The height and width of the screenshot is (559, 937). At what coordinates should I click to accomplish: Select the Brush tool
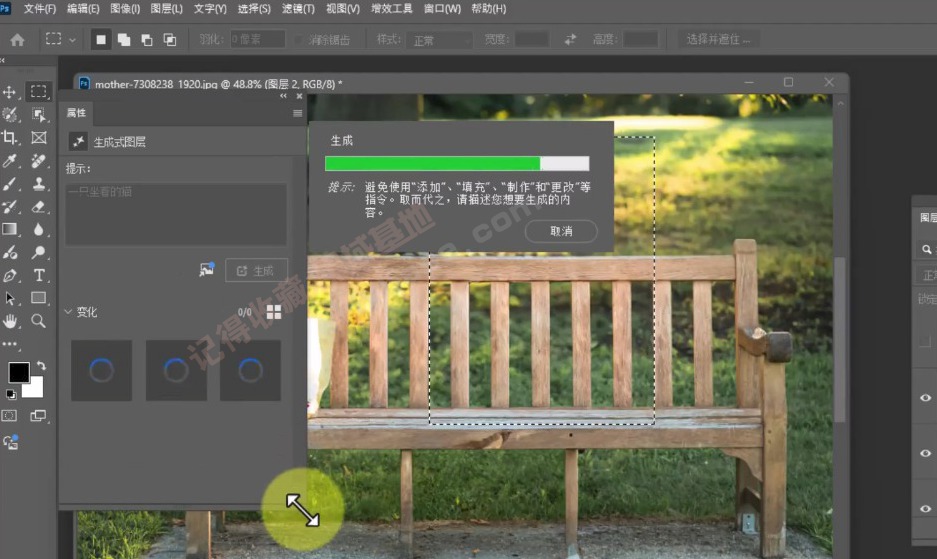(10, 184)
